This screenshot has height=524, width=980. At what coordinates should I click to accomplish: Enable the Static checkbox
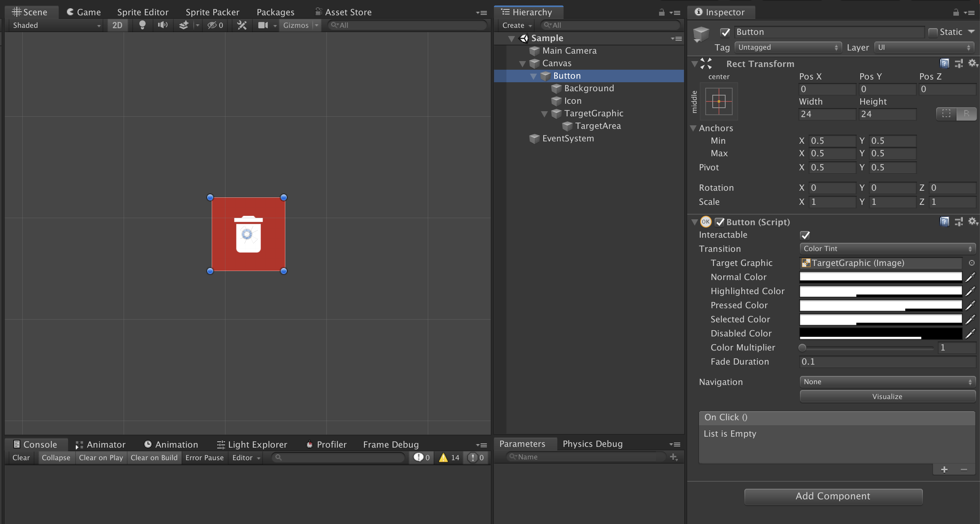pyautogui.click(x=933, y=32)
